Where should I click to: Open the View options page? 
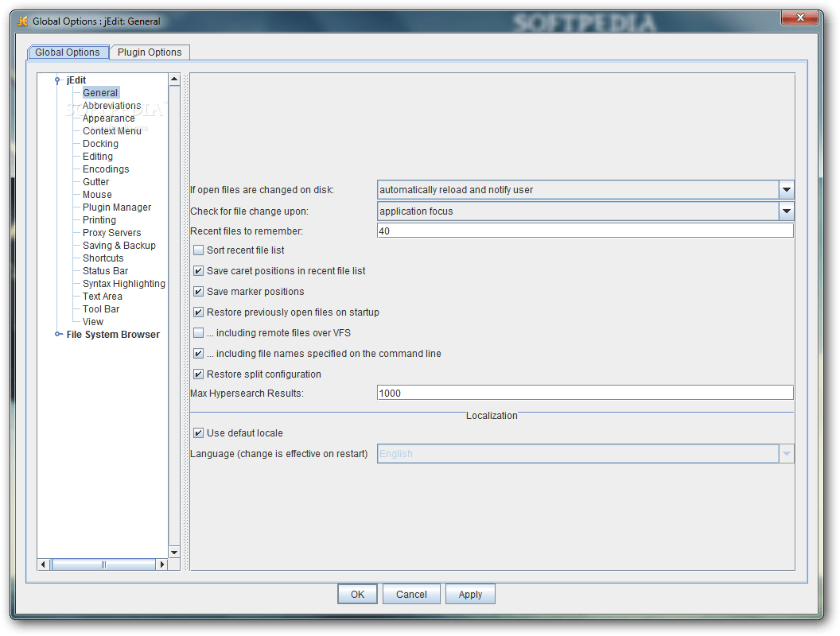click(x=93, y=322)
